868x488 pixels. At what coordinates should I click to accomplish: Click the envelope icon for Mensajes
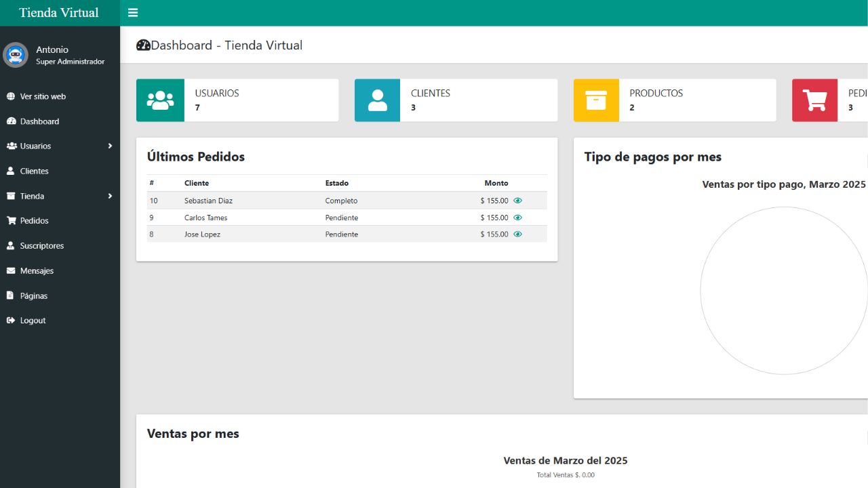coord(11,270)
